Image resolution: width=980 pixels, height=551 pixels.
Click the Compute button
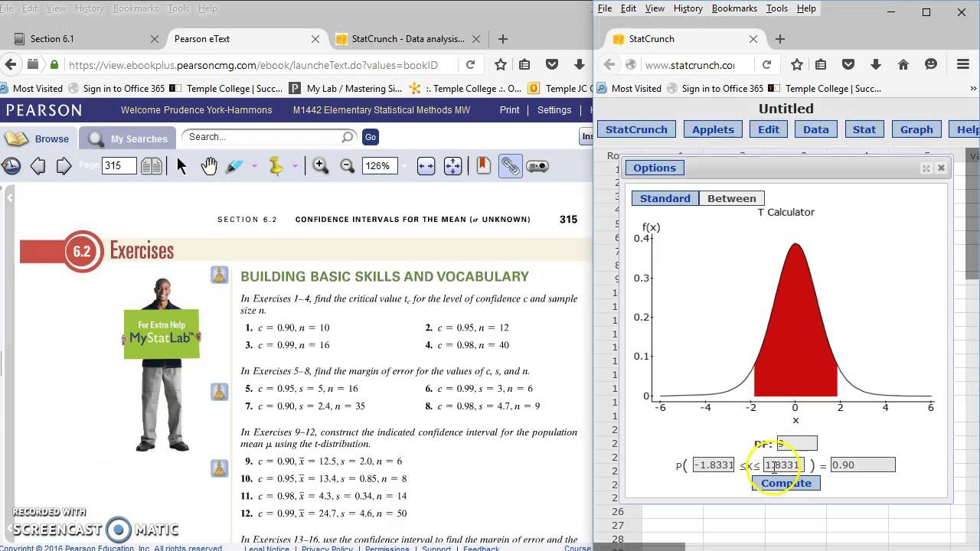786,483
